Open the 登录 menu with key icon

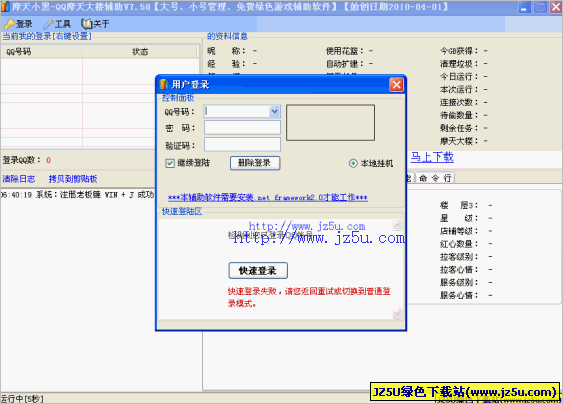click(x=18, y=24)
